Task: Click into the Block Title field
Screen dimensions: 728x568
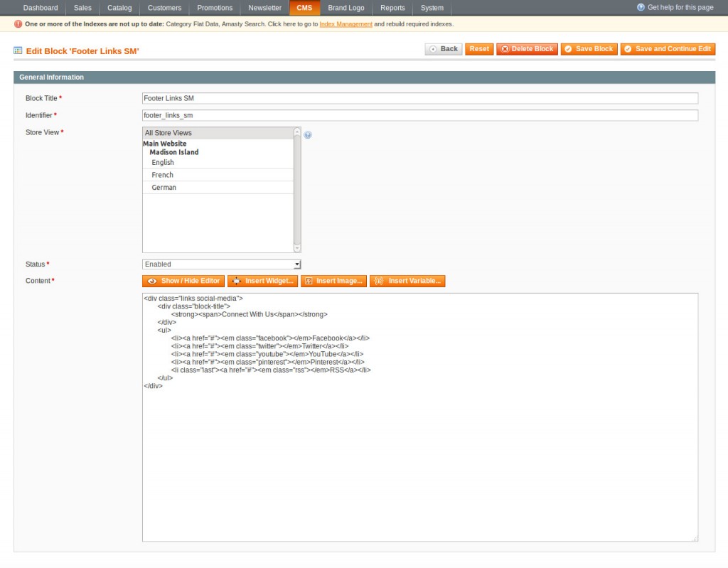Action: click(x=419, y=98)
